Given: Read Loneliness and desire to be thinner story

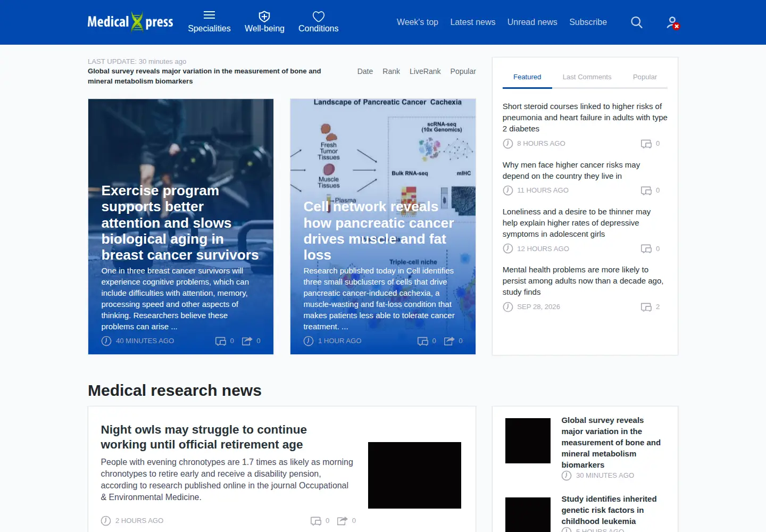Looking at the screenshot, I should coord(577,223).
